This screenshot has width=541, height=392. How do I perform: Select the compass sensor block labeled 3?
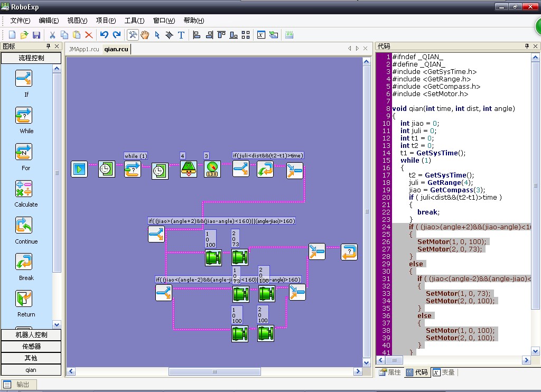point(212,169)
